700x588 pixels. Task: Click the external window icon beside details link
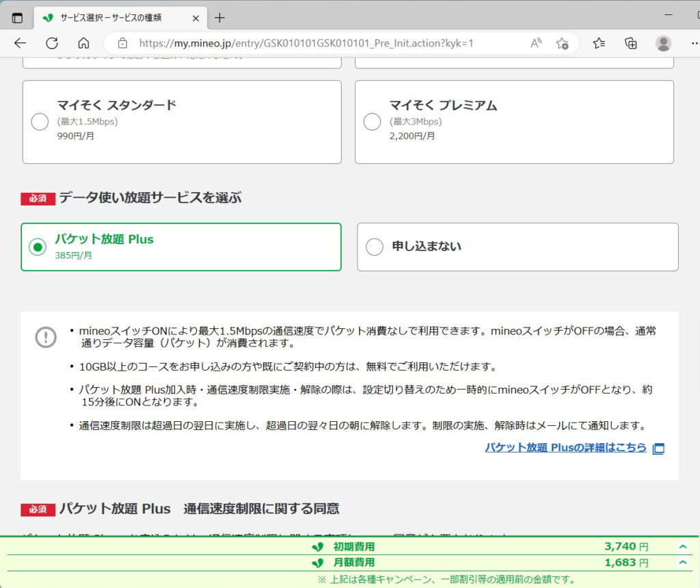point(658,449)
